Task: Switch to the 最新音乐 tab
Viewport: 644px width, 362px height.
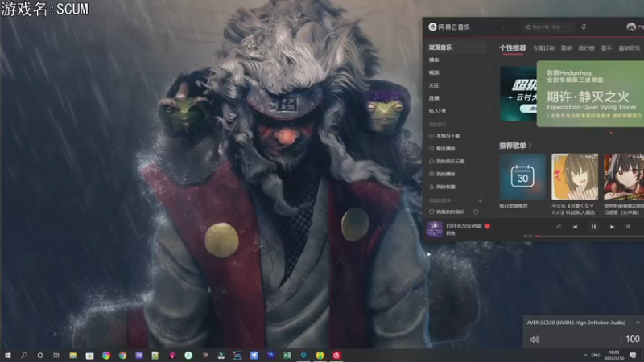Action: 630,48
